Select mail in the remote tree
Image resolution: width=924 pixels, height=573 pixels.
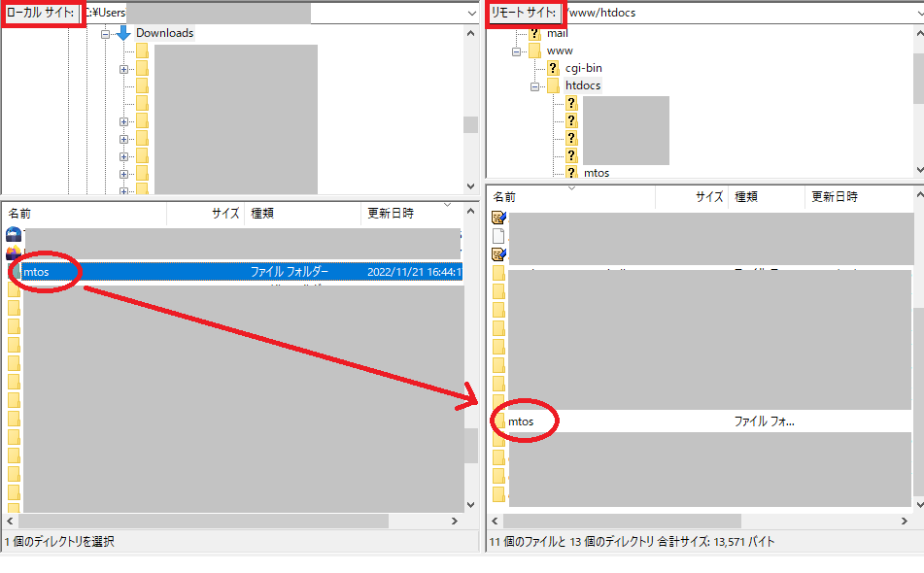point(557,34)
